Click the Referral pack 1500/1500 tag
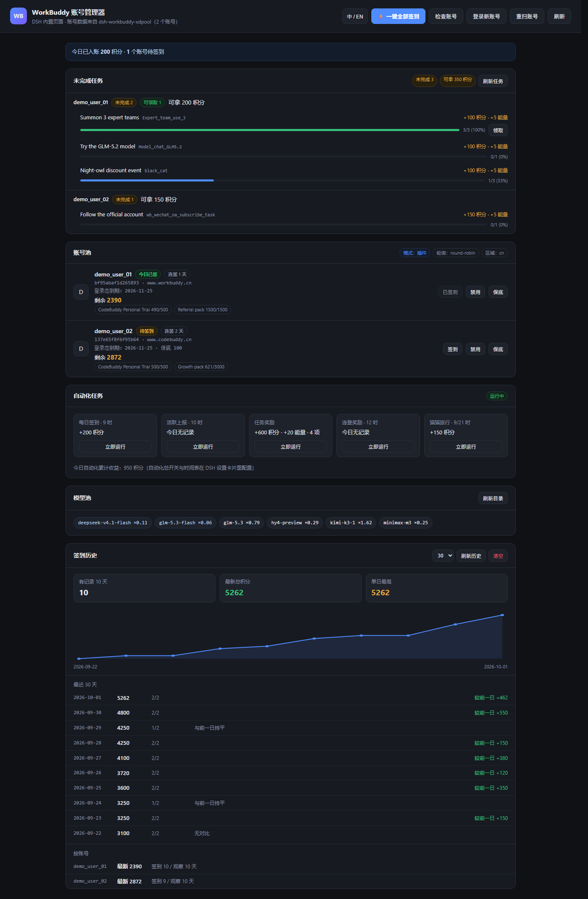Viewport: 588px width, 899px height. [x=202, y=310]
